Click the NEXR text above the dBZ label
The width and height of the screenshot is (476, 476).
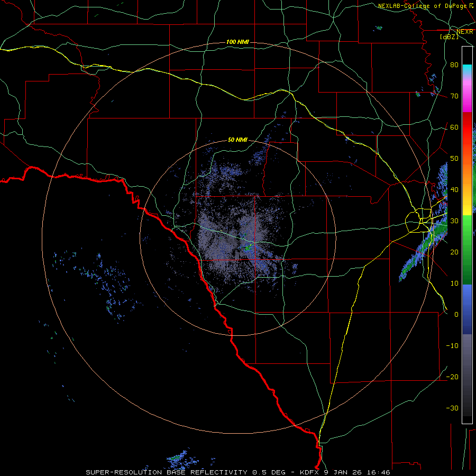(x=464, y=32)
